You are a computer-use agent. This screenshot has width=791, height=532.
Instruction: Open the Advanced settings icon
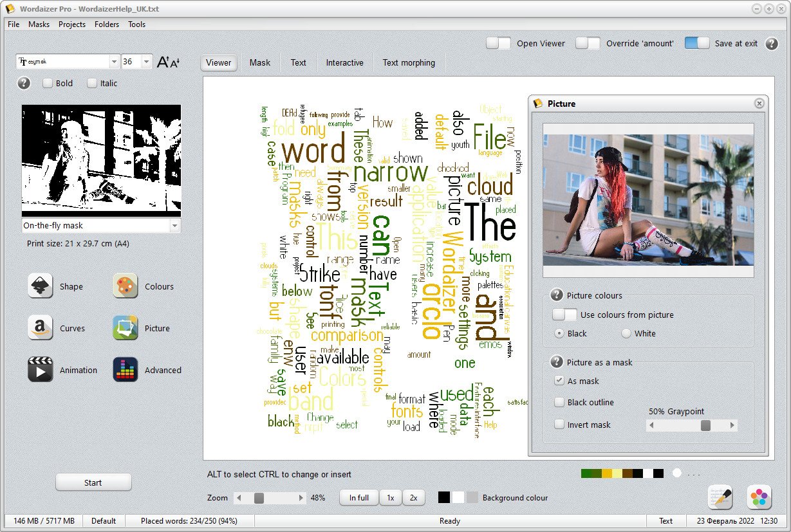(x=126, y=370)
